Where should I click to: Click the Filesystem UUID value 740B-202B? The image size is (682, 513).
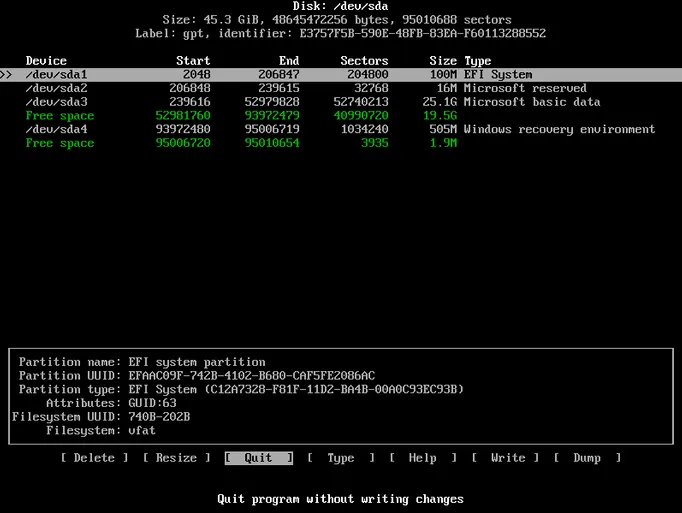point(159,417)
